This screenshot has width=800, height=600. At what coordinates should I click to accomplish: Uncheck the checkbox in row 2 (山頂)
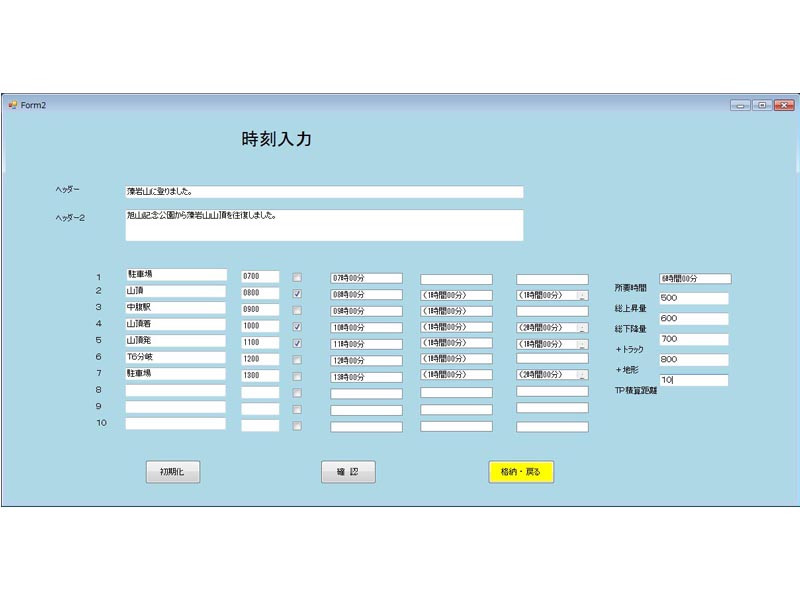click(x=297, y=294)
